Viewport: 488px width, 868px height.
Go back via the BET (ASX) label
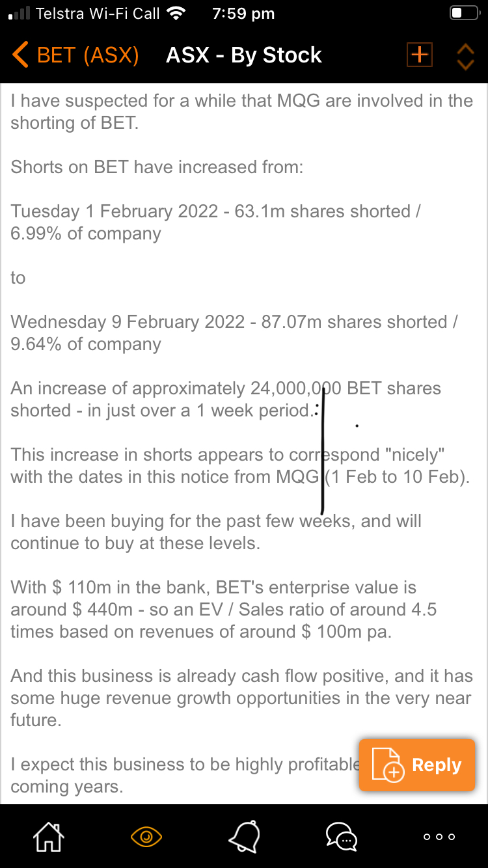click(x=88, y=55)
